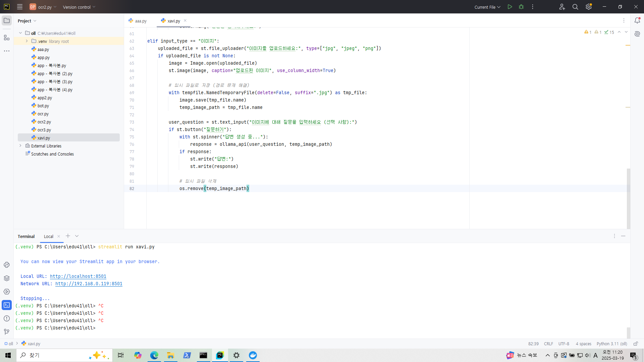Open Search Everywhere magnifier icon
644x362 pixels.
coord(575,7)
